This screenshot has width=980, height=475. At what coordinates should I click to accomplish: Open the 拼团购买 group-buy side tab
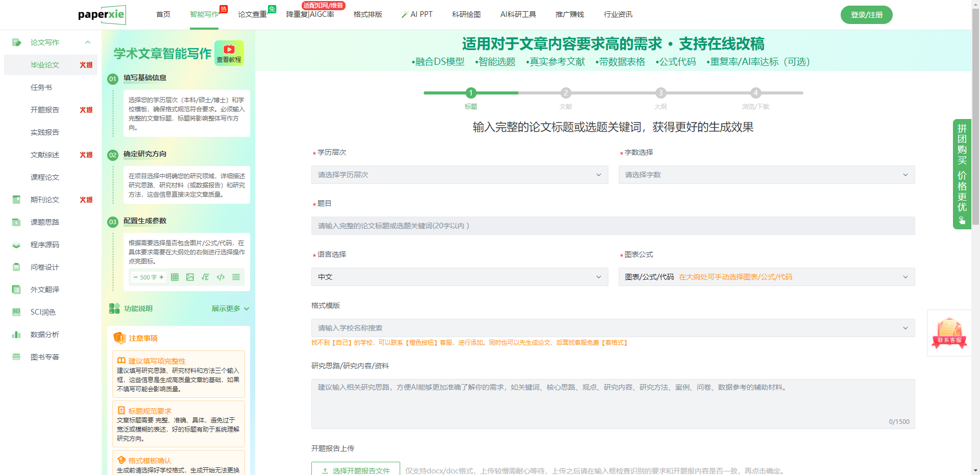pyautogui.click(x=962, y=174)
